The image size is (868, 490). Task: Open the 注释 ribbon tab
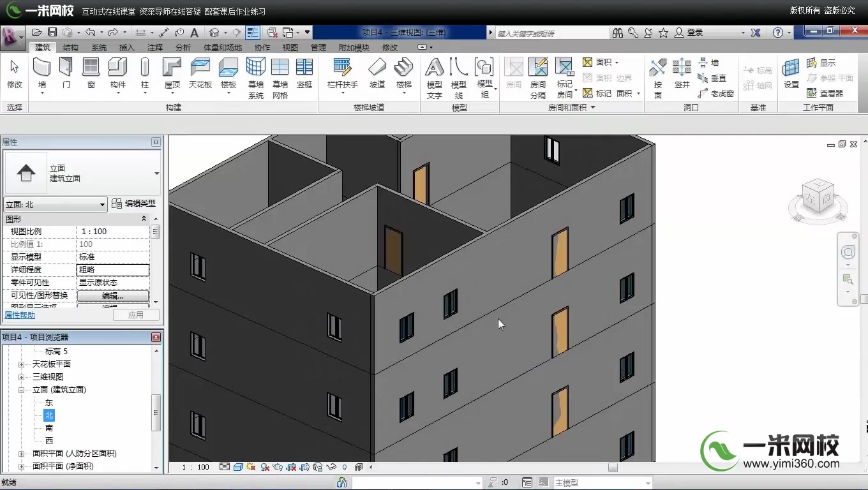point(155,47)
